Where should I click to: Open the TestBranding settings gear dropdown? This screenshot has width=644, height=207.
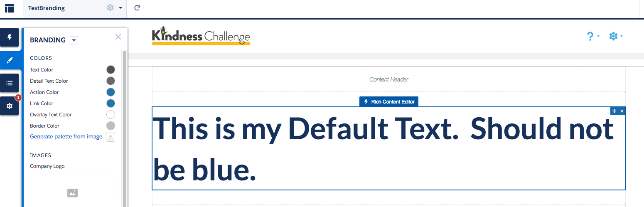[x=114, y=8]
